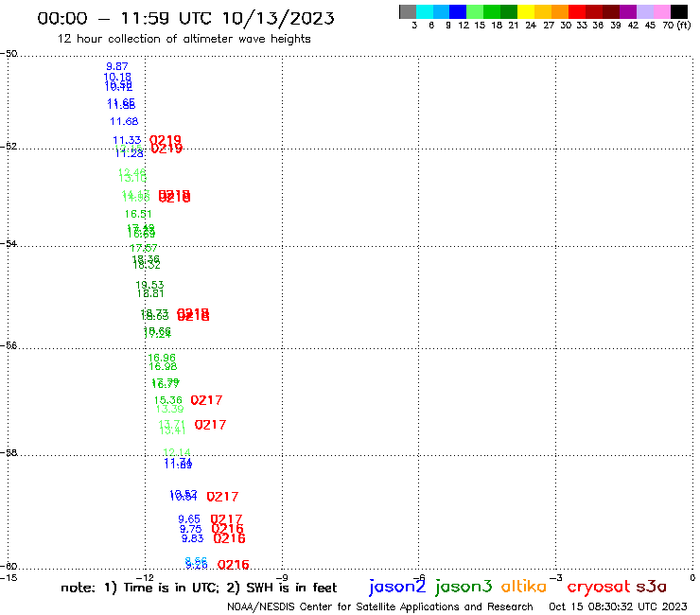Select the bright red color bar swatch
The image size is (700, 615).
tap(577, 11)
